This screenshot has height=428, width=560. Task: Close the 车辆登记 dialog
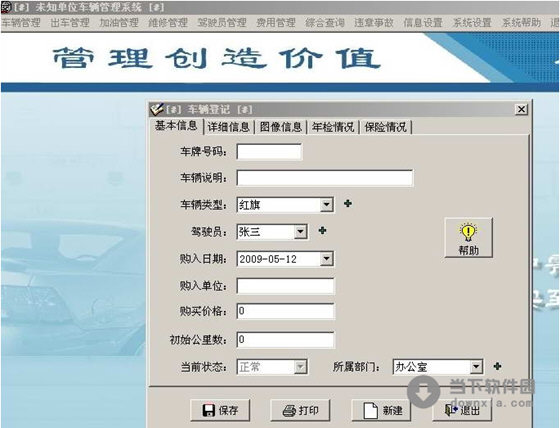(x=521, y=109)
